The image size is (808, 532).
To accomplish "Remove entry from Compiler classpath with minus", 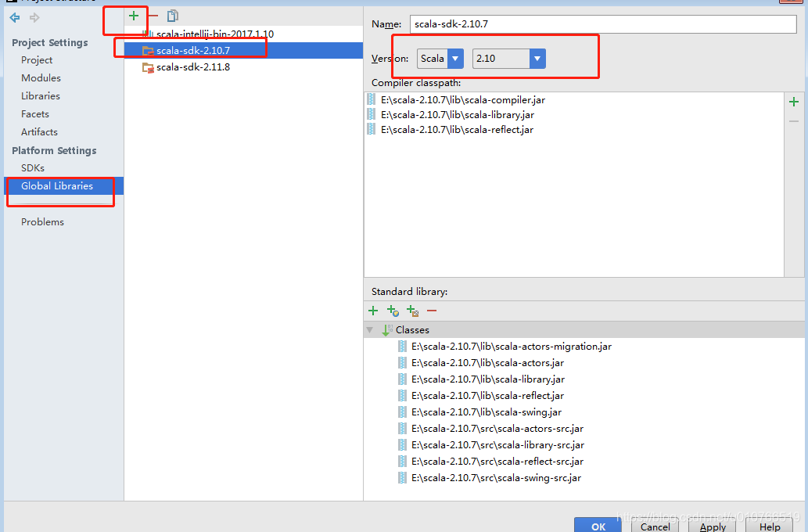I will pyautogui.click(x=794, y=120).
